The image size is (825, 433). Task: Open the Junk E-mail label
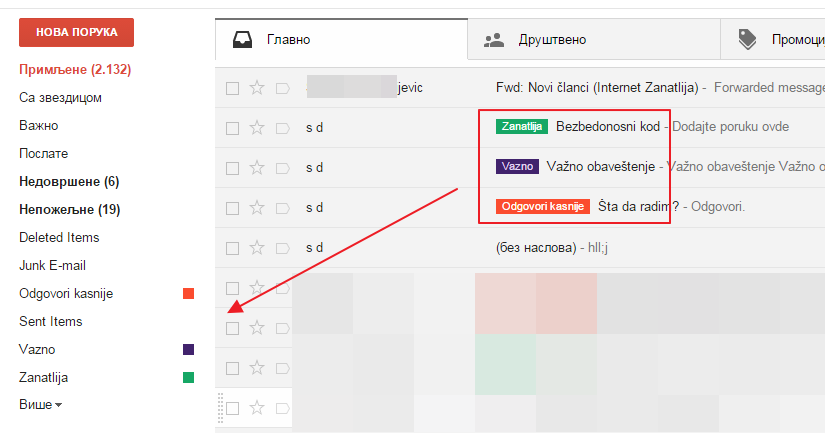coord(52,265)
